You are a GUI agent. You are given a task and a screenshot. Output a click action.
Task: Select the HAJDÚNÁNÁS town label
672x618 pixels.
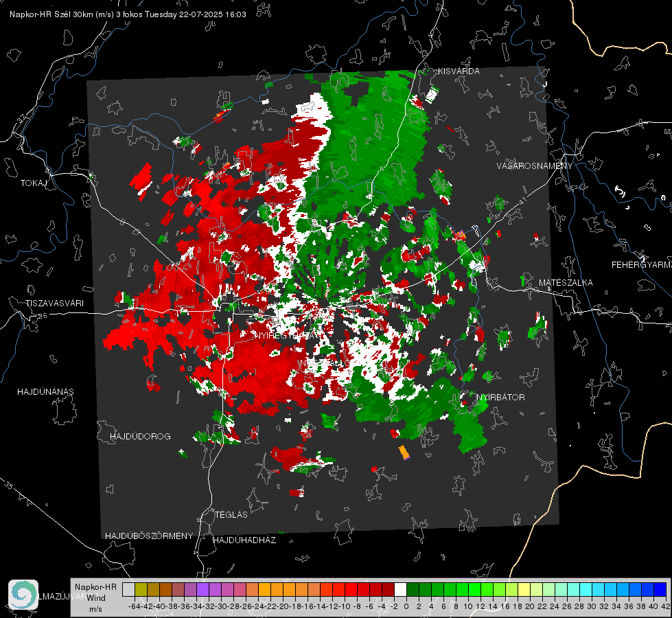(x=45, y=391)
